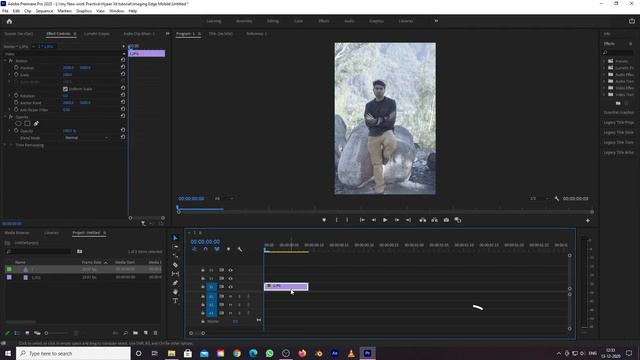Screen dimensions: 640x360
Task: Add marker in Program monitor
Action: click(x=324, y=220)
